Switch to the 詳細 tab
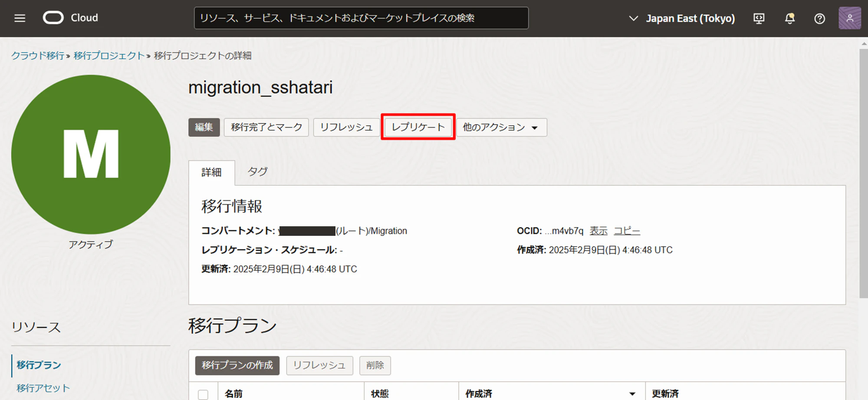 [x=212, y=172]
